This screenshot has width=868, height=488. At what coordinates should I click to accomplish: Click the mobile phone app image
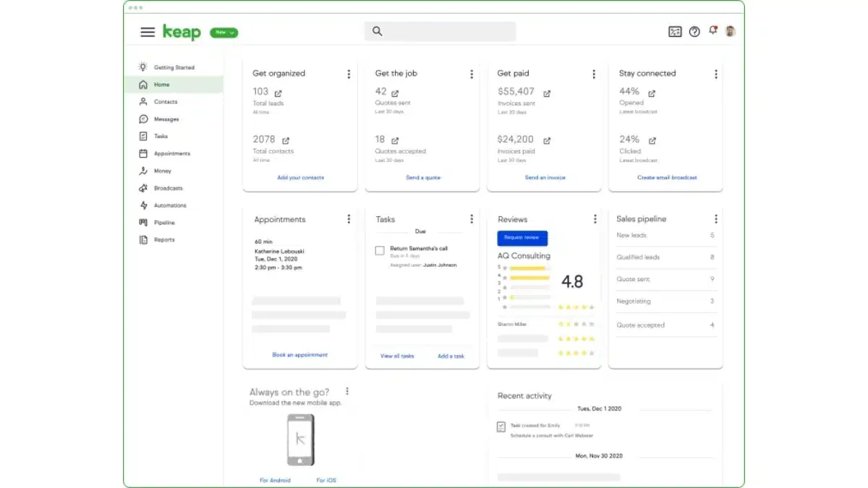coord(301,440)
